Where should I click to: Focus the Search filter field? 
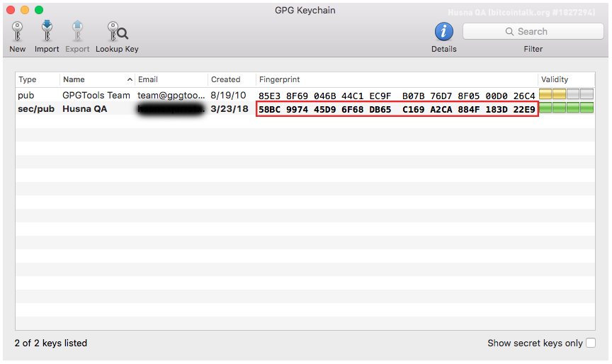click(533, 31)
